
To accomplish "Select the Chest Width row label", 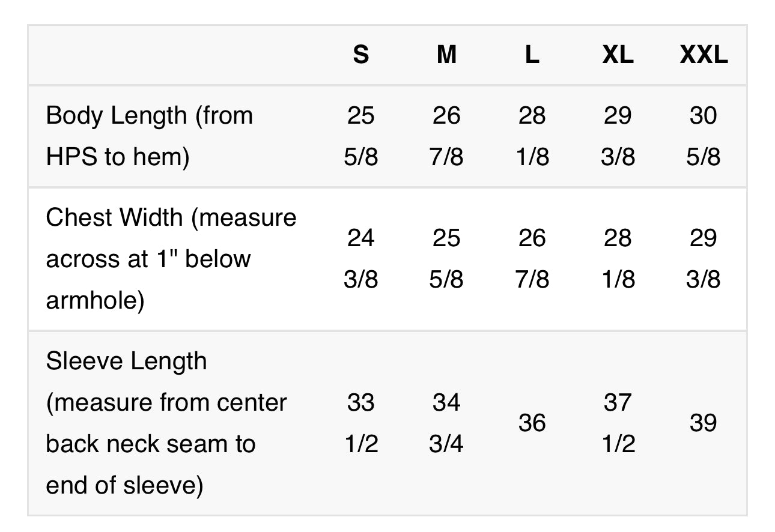I will pyautogui.click(x=171, y=259).
